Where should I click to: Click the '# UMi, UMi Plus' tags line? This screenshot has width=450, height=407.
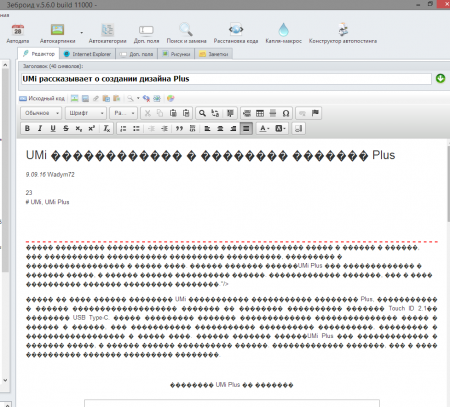click(47, 202)
